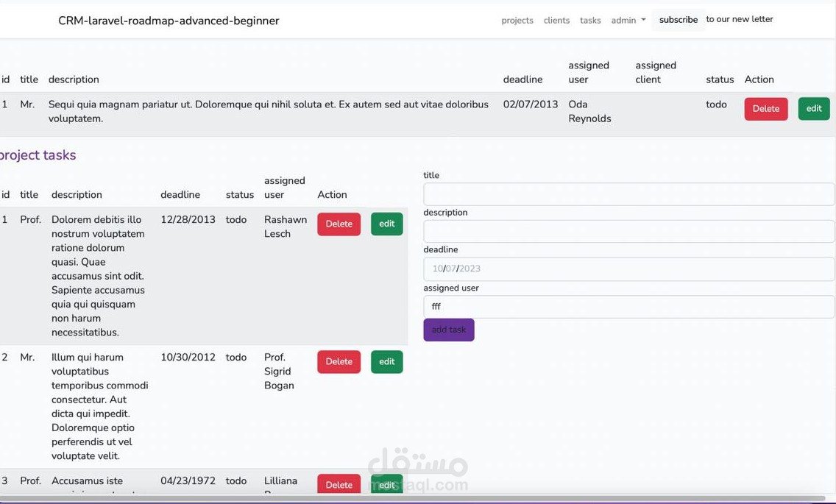Select the project description starting Sequi quia magnam
Image resolution: width=836 pixels, height=504 pixels.
click(268, 111)
